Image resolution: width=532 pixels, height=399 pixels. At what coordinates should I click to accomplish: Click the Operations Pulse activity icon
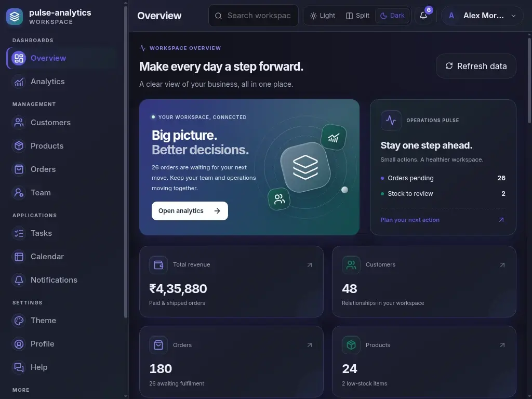391,121
